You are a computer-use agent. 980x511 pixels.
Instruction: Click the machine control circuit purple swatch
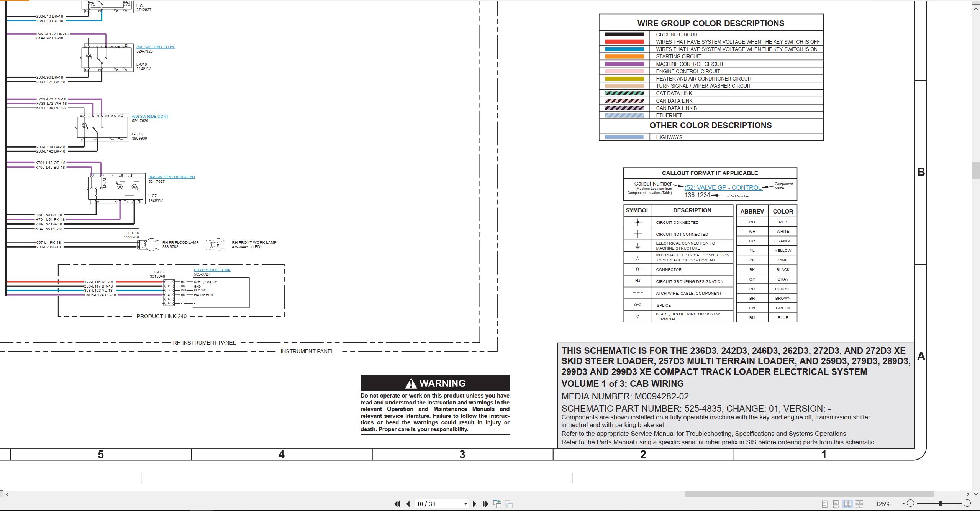(x=624, y=64)
